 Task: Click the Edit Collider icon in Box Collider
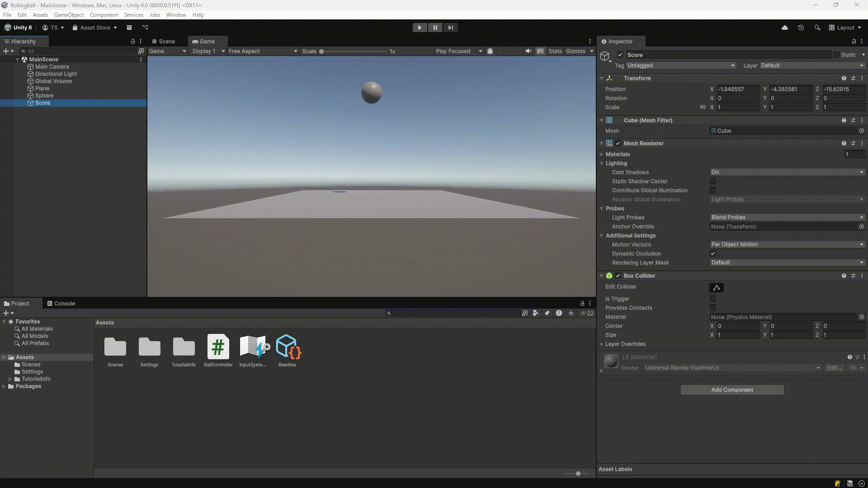717,288
